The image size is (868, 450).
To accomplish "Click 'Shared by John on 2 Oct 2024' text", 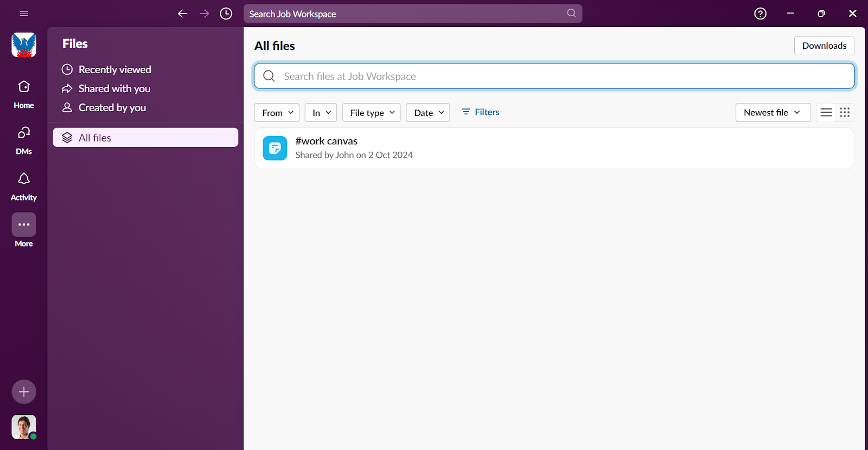I will click(x=354, y=155).
